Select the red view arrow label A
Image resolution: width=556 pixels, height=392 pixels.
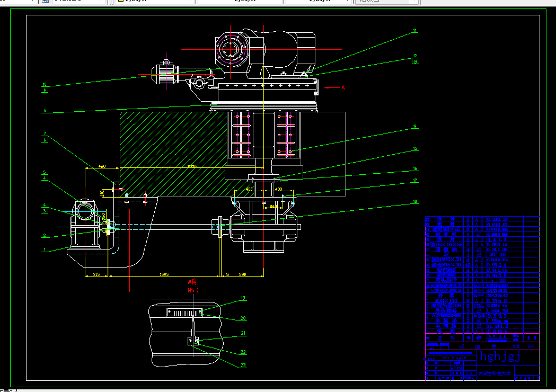pos(343,87)
